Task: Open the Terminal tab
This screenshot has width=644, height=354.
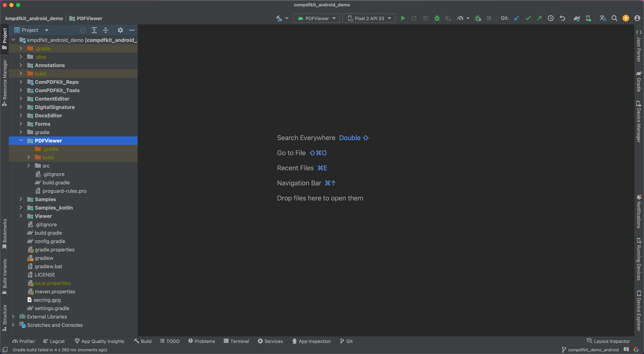Action: click(236, 341)
